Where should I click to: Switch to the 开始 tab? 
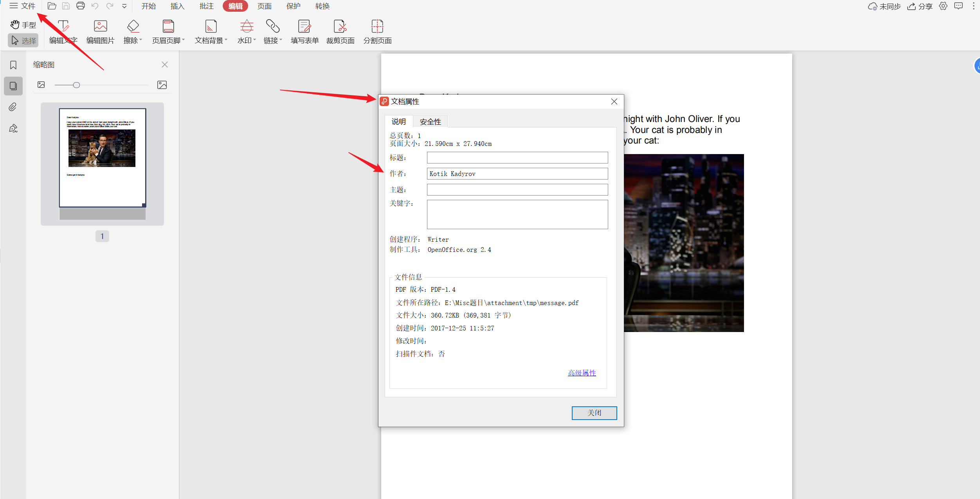pos(149,6)
